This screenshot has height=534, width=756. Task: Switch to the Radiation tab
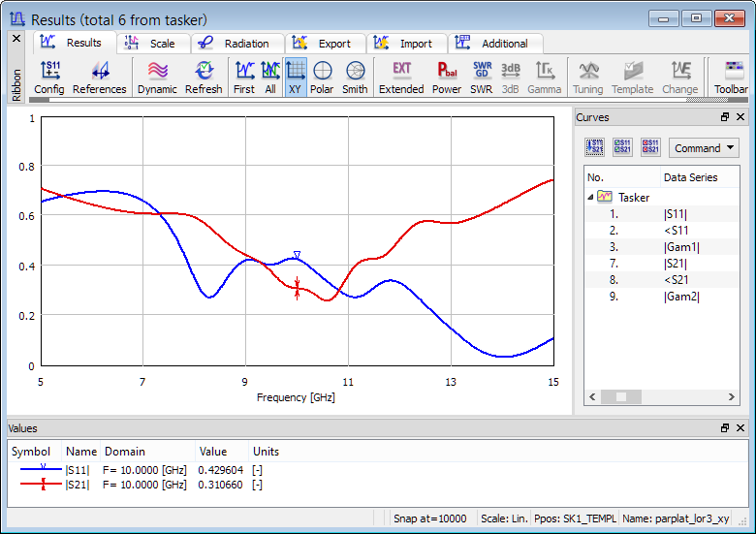[236, 44]
